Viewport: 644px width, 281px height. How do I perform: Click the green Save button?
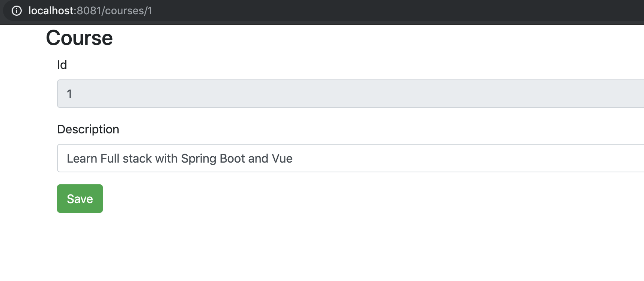pyautogui.click(x=80, y=199)
